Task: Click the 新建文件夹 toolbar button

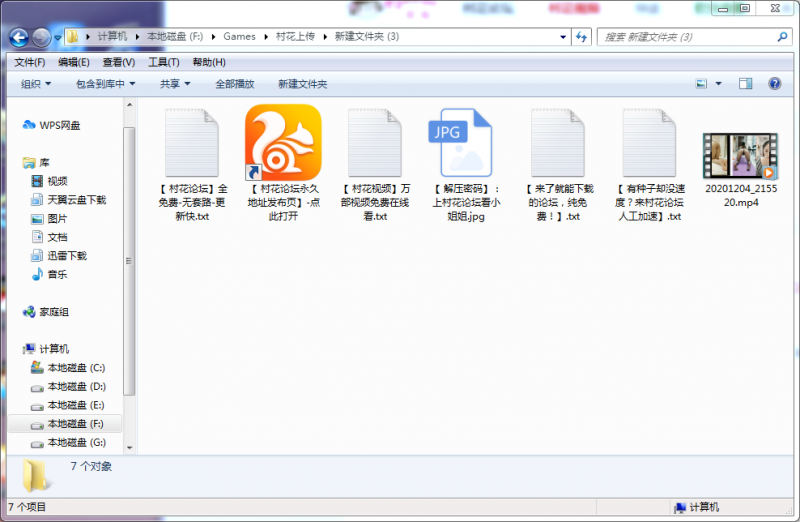Action: tap(302, 84)
